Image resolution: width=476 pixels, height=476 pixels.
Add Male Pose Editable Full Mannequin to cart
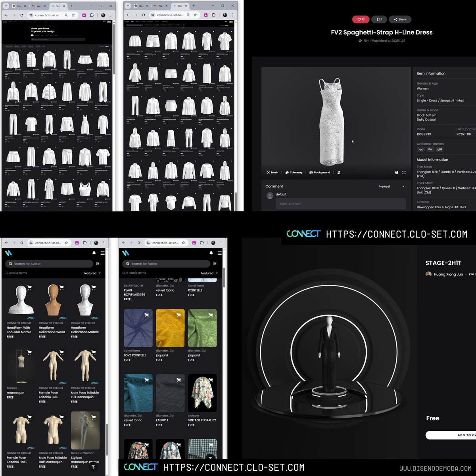click(x=94, y=352)
